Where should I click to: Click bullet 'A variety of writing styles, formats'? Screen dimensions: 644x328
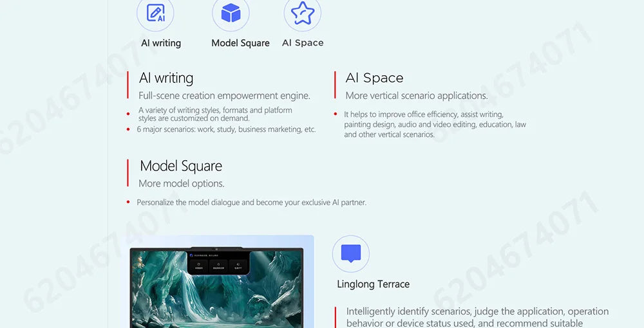pos(215,114)
